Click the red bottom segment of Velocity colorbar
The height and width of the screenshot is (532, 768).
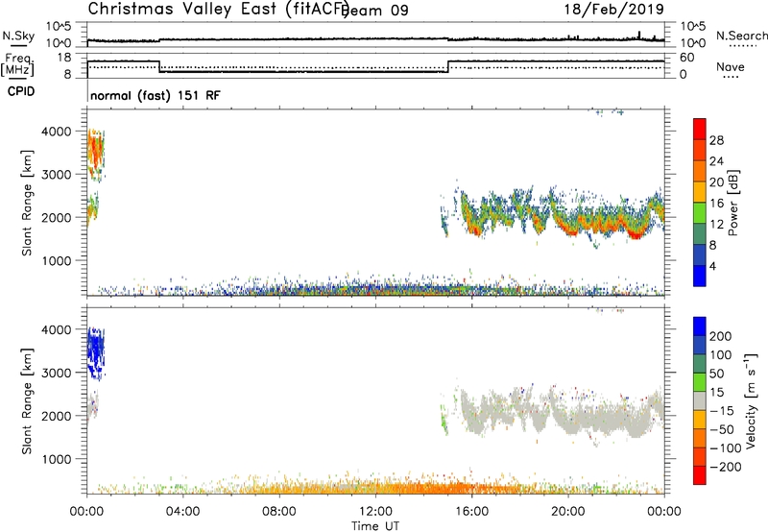[700, 475]
